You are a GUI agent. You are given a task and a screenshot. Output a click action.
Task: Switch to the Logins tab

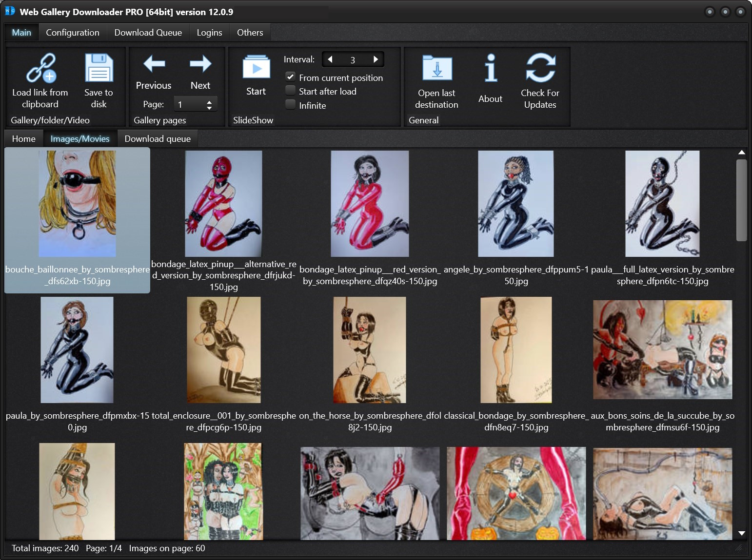(209, 33)
